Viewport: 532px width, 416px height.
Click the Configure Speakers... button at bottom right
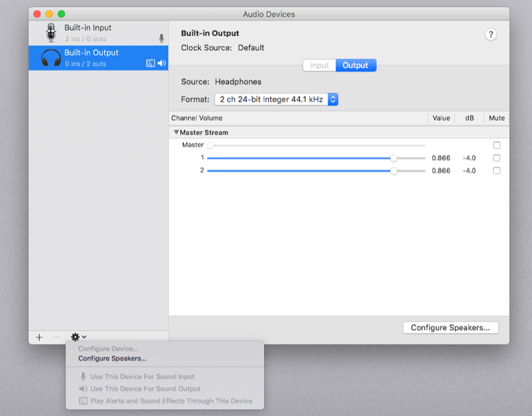450,328
